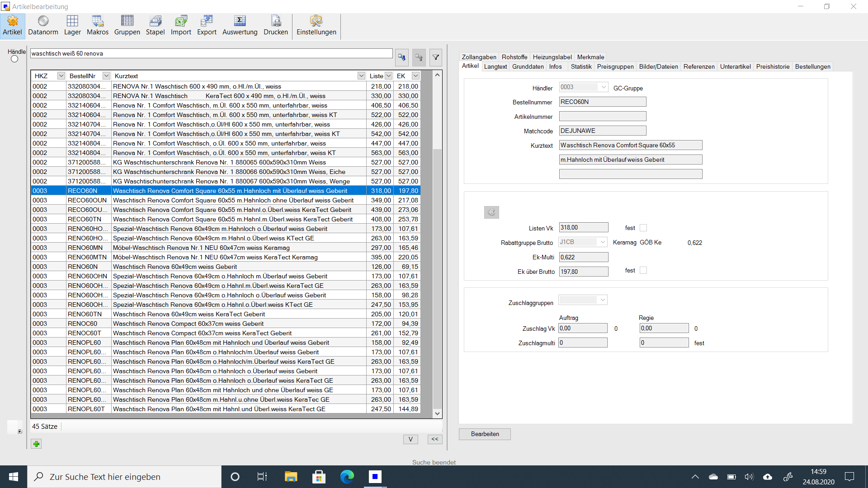Open the Datanorm toolbar icon
The width and height of the screenshot is (868, 488).
pyautogui.click(x=43, y=25)
